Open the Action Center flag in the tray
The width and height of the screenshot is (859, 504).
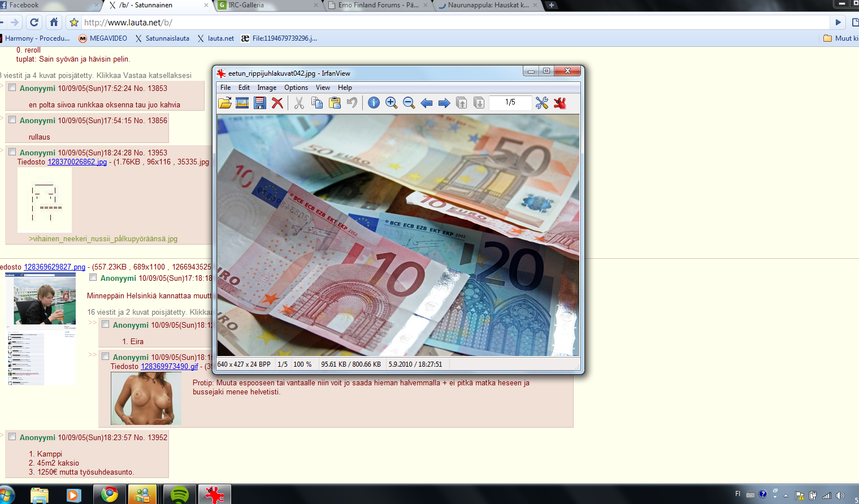[800, 496]
